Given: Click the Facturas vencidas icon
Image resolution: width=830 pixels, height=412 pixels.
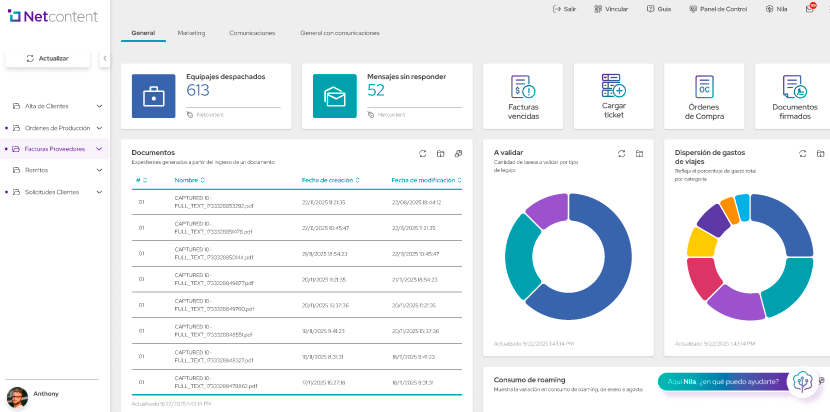Looking at the screenshot, I should click(523, 86).
